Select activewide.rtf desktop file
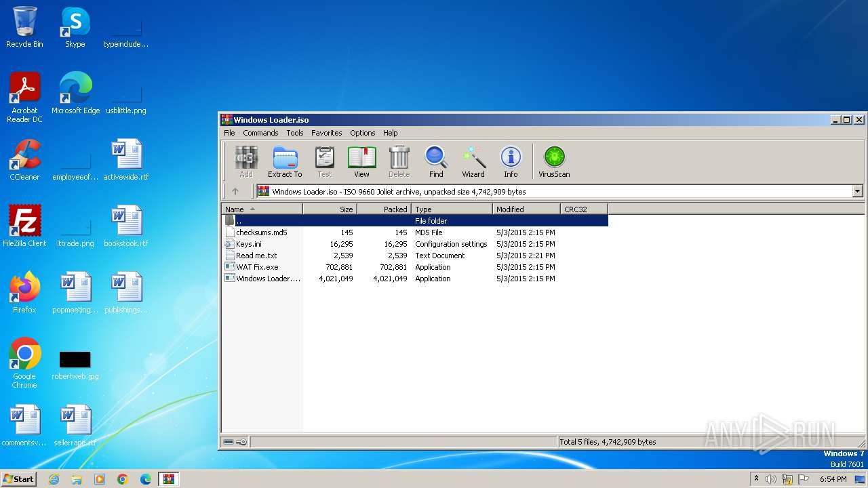The width and height of the screenshot is (868, 488). (126, 160)
